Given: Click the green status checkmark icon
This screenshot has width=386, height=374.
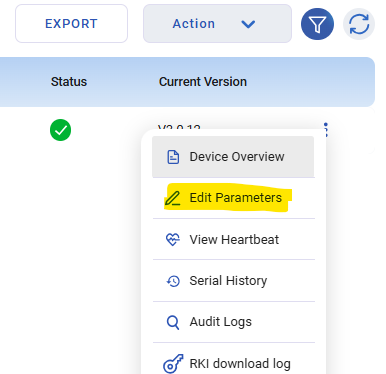Looking at the screenshot, I should [60, 130].
